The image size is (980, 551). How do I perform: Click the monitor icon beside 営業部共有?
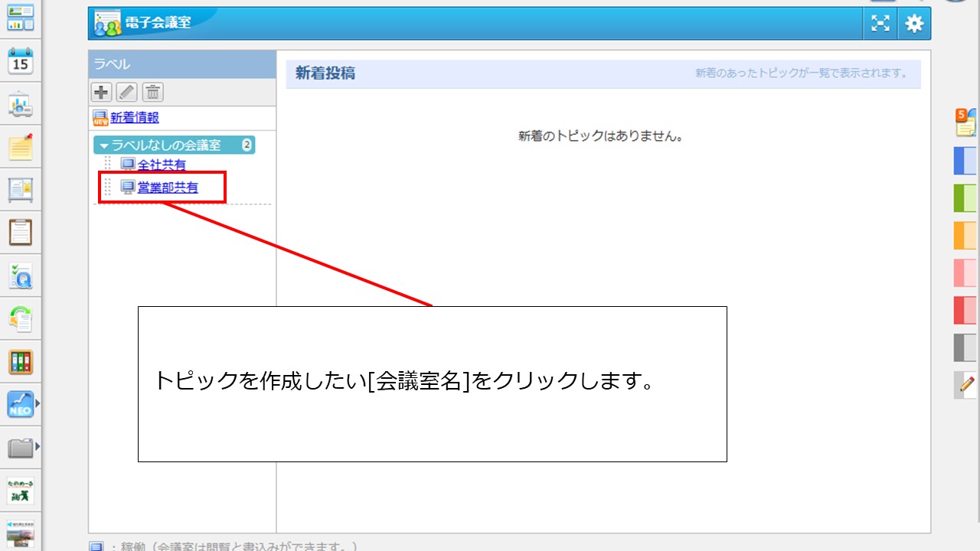click(128, 187)
